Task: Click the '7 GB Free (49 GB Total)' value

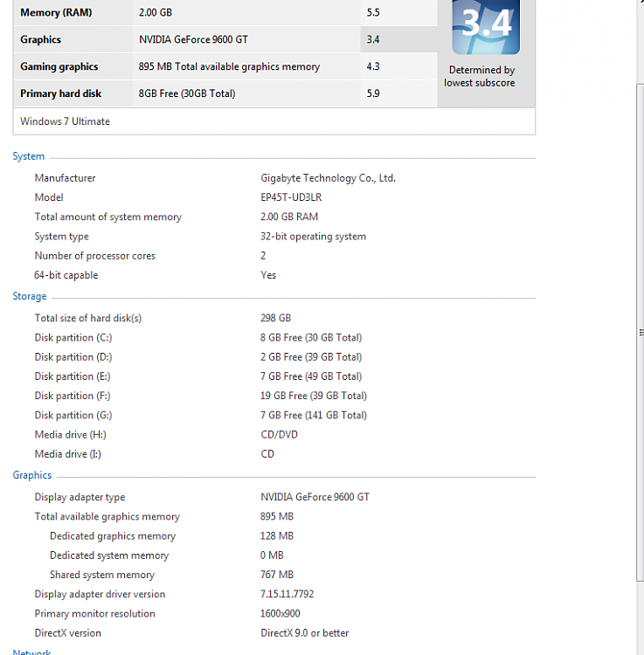Action: (x=311, y=376)
